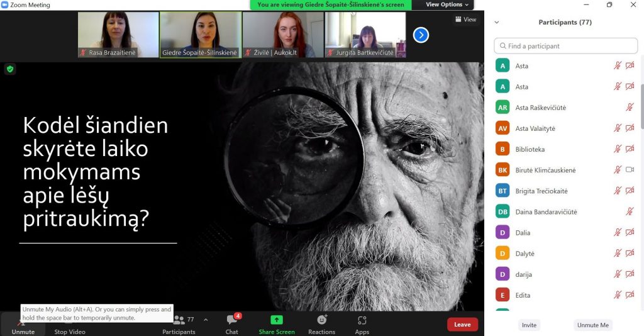Click Brigita Trečiokaitė's muted mic icon

pyautogui.click(x=618, y=191)
